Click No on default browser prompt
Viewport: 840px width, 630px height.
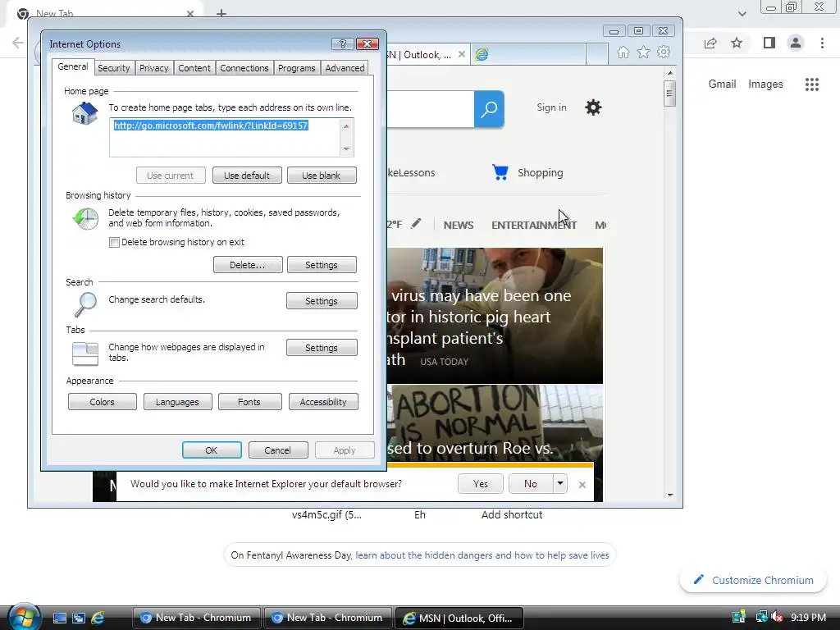pos(531,484)
